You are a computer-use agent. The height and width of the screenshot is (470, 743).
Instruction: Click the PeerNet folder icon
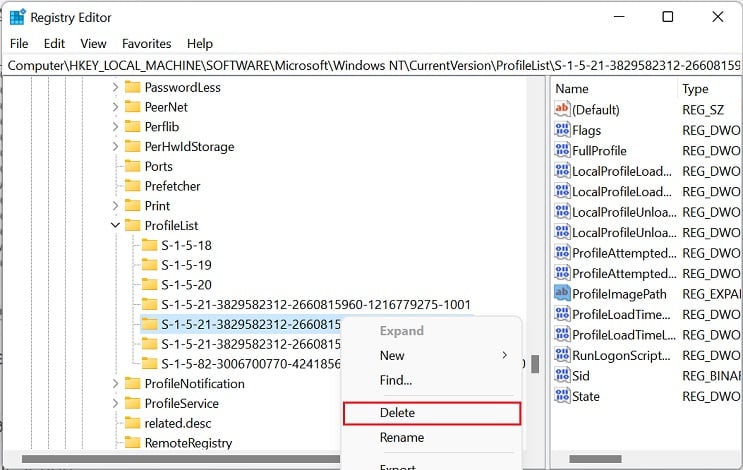click(133, 107)
